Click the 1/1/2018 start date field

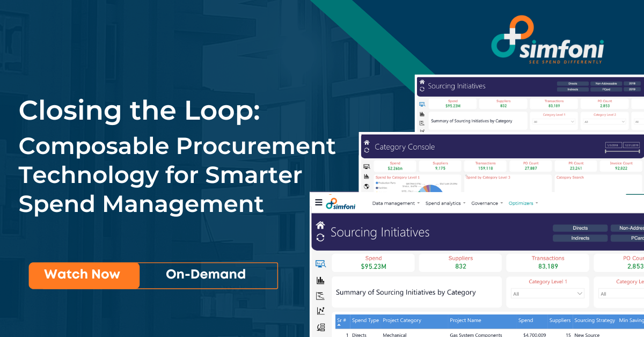(613, 145)
